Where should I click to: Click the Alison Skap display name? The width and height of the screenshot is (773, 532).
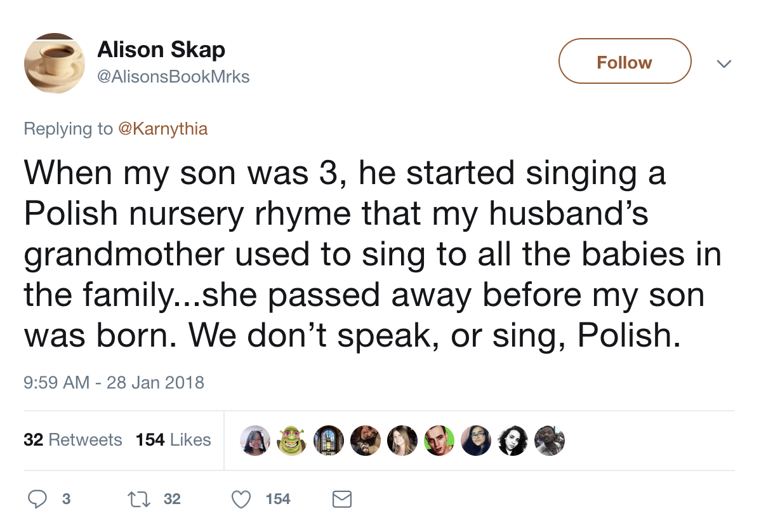pyautogui.click(x=161, y=50)
